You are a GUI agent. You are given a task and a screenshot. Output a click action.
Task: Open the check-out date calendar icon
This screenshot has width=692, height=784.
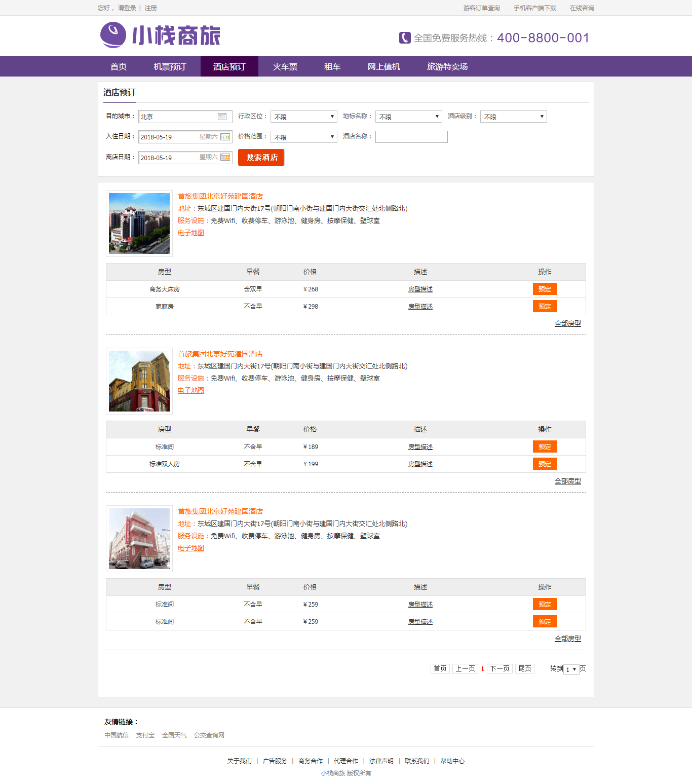tap(225, 158)
